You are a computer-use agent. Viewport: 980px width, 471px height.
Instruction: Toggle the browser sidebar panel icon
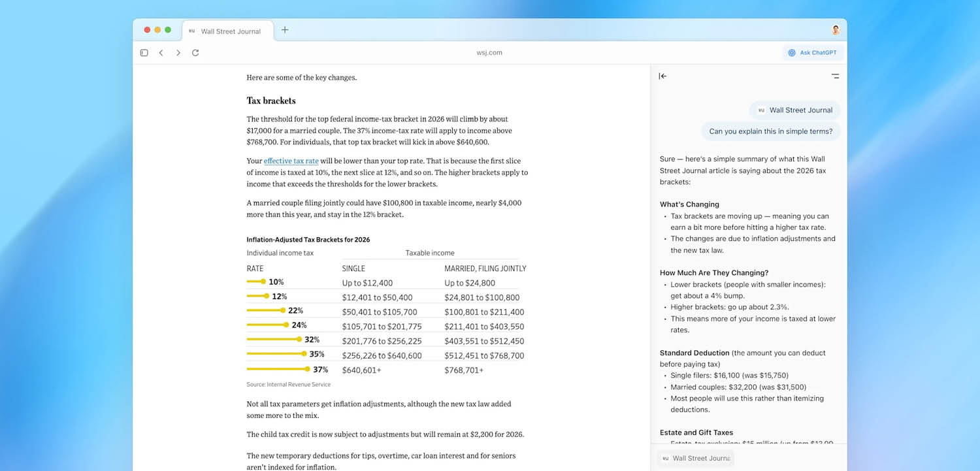pos(144,52)
